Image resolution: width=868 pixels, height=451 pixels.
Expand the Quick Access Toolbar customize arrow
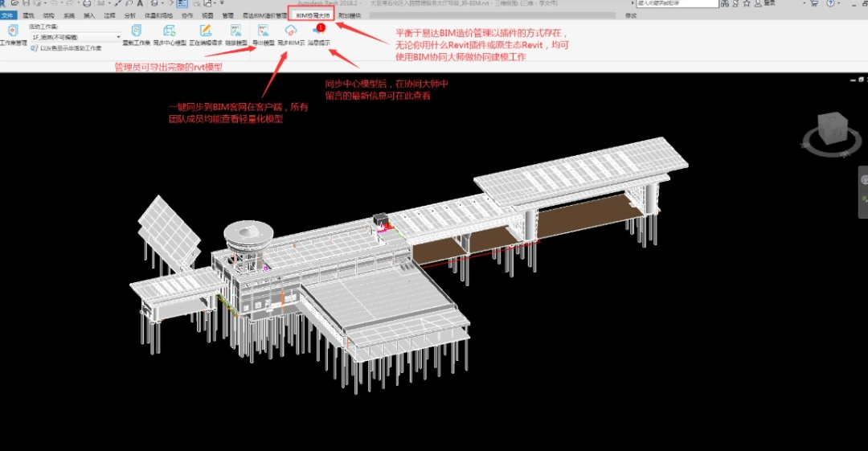click(x=221, y=3)
